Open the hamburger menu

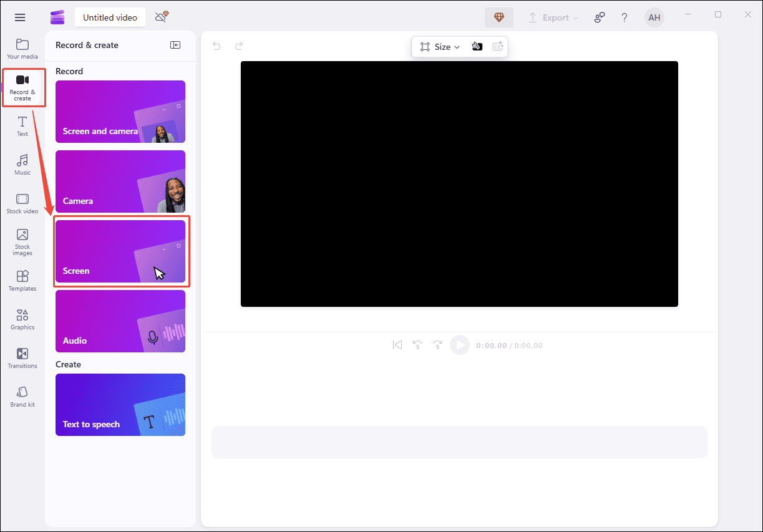(20, 17)
